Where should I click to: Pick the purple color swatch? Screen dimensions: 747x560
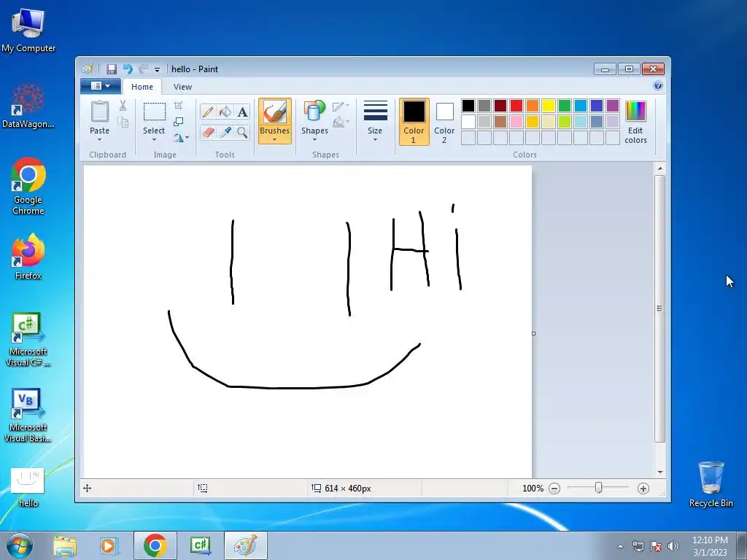[x=613, y=106]
